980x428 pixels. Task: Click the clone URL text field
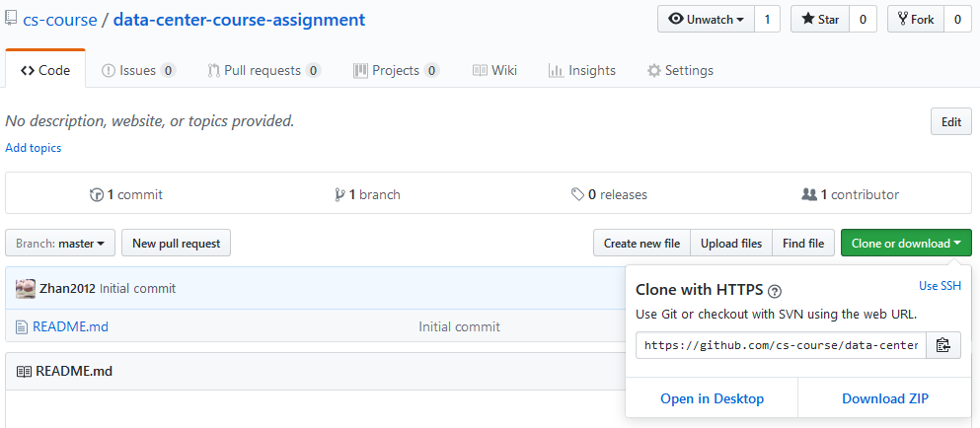[781, 345]
